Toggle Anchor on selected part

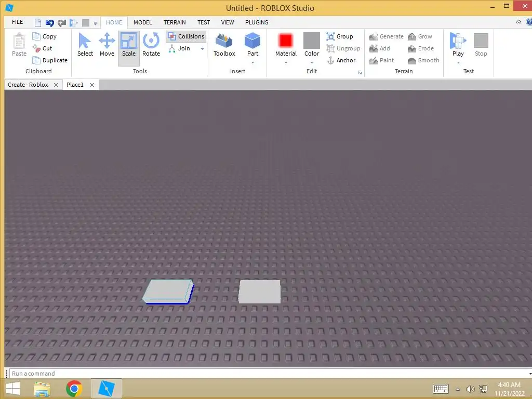click(x=341, y=60)
